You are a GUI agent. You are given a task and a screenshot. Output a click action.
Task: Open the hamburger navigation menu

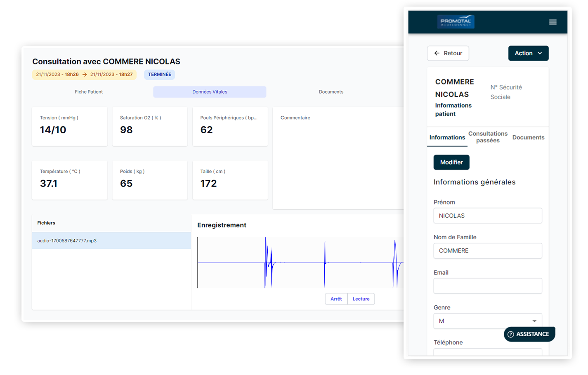tap(553, 22)
